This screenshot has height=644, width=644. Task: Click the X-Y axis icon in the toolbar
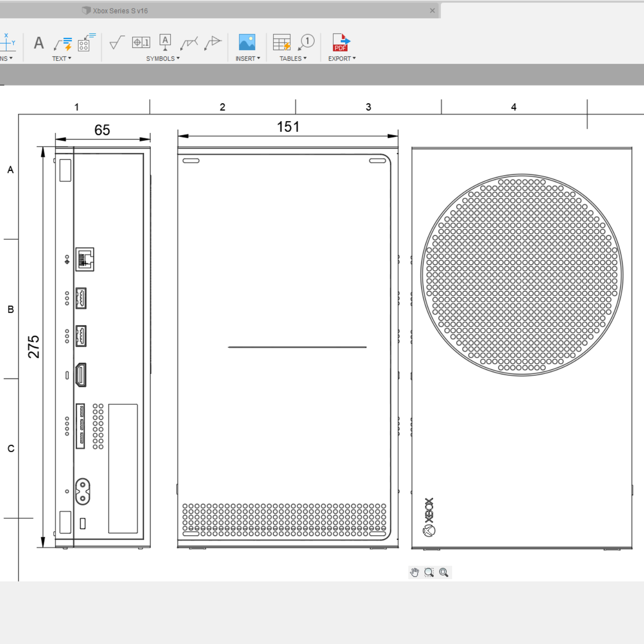(7, 42)
